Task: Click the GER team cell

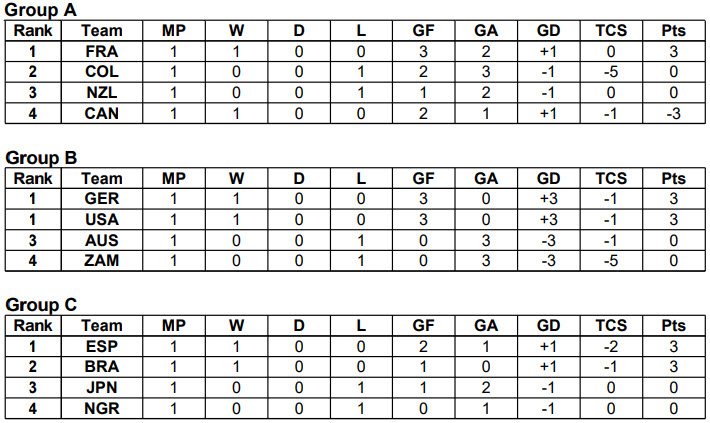Action: tap(102, 198)
